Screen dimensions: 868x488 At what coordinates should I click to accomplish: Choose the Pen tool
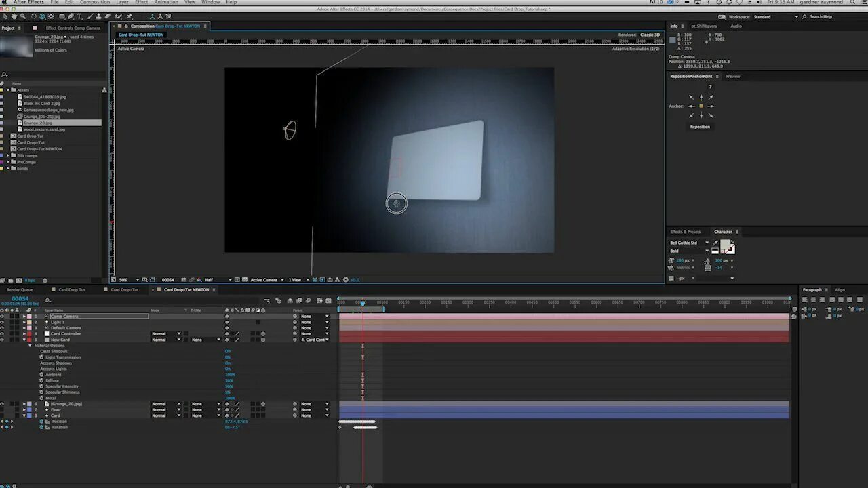[71, 15]
